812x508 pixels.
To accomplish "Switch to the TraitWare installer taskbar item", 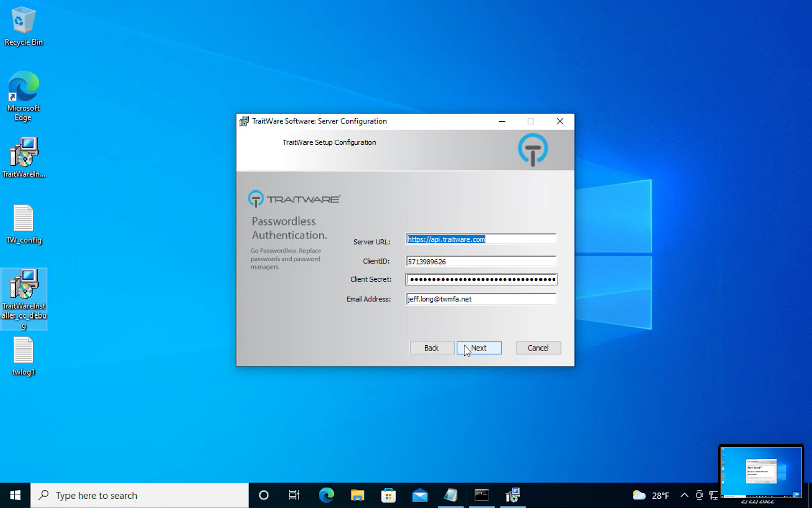I will (513, 495).
